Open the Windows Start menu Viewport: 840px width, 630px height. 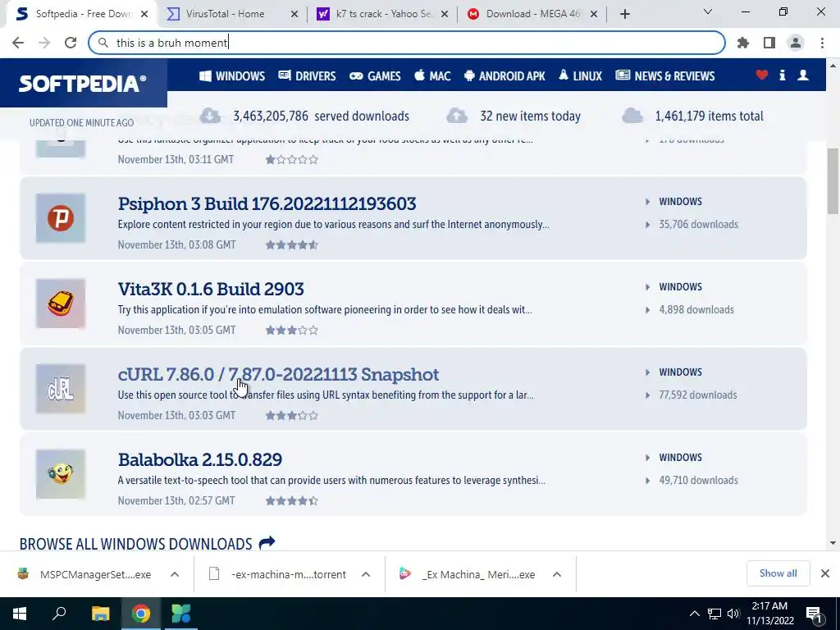pyautogui.click(x=20, y=614)
